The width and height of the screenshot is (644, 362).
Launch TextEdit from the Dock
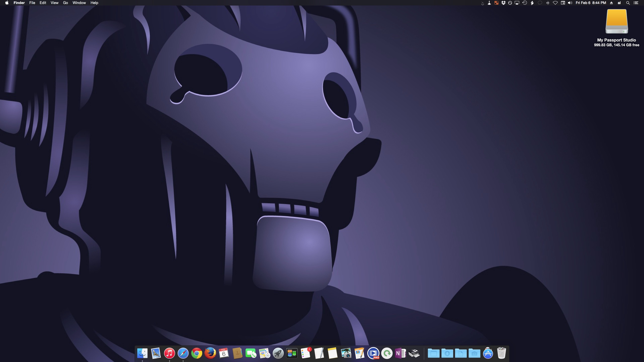point(319,353)
